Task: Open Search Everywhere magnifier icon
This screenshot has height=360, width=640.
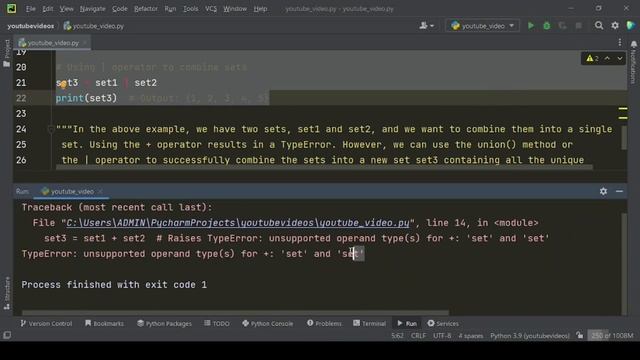Action: (599, 26)
